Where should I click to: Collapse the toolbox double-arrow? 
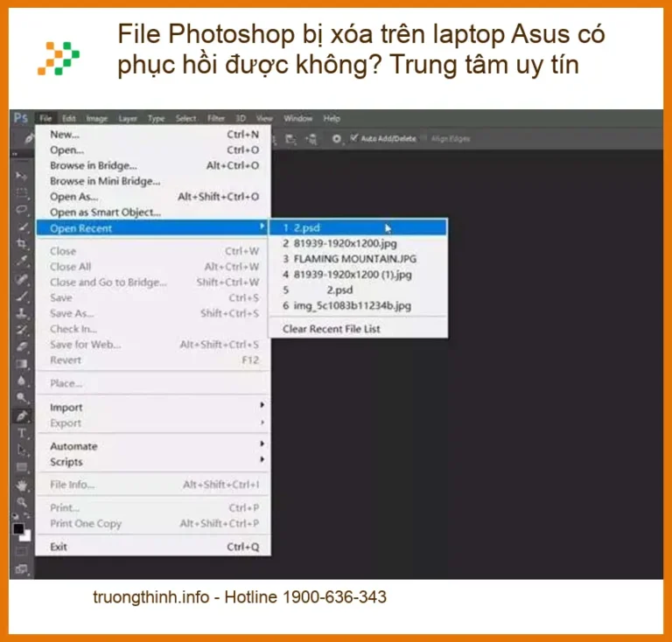15,153
